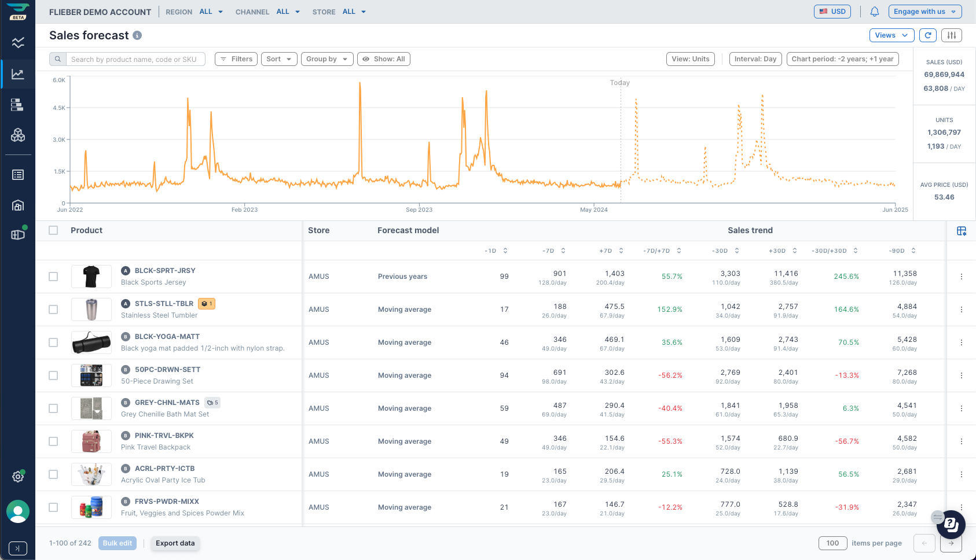Click the Export data button
Viewport: 976px width, 560px height.
(x=175, y=543)
